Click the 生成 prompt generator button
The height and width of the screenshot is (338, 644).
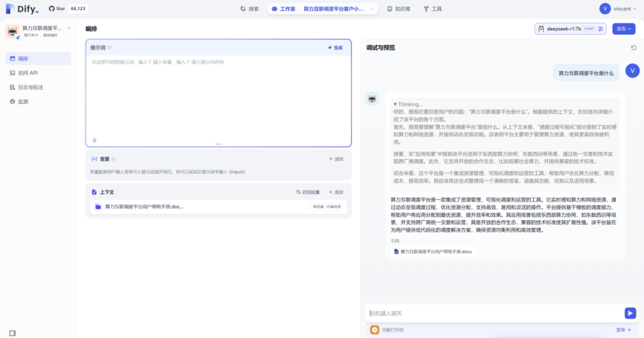(335, 48)
